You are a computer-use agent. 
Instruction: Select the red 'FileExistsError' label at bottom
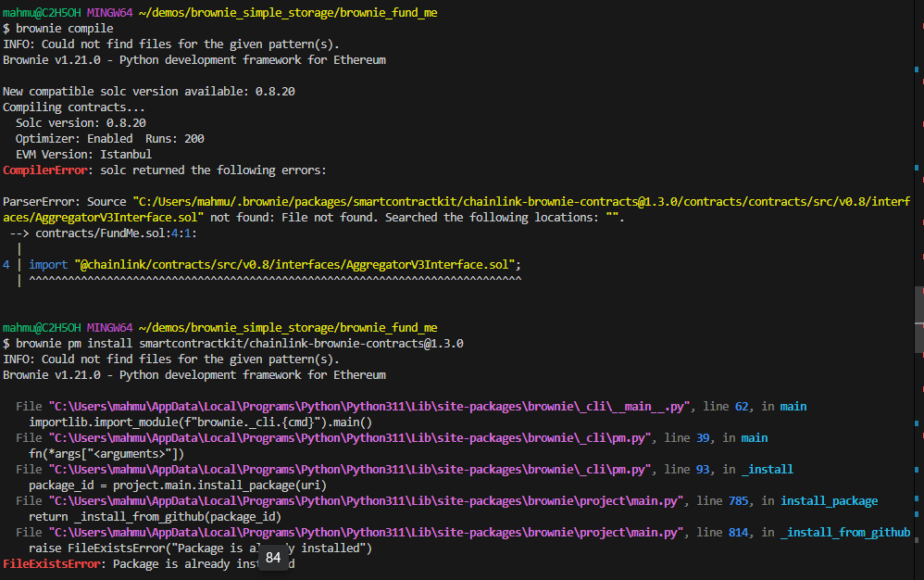[x=51, y=564]
